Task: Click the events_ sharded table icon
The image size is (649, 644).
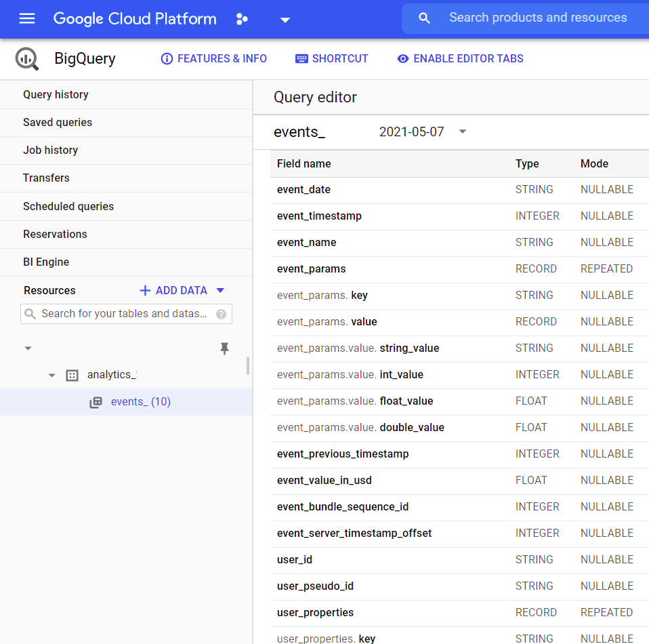Action: pos(96,402)
